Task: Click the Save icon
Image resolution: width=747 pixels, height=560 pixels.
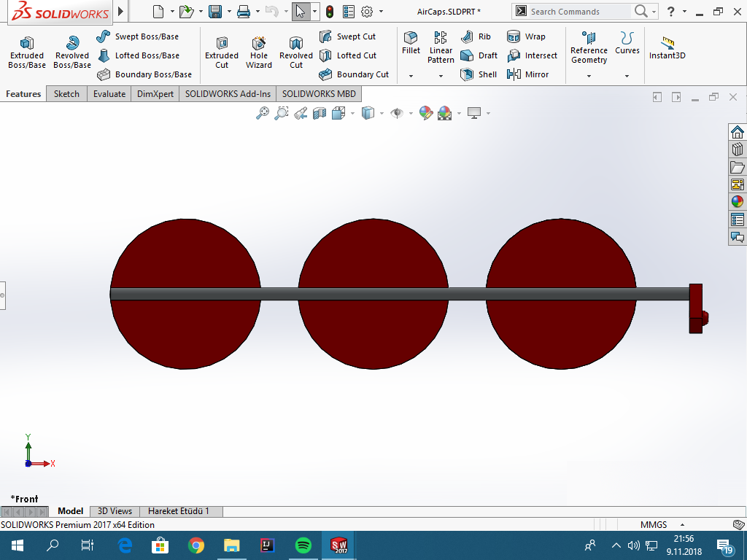Action: [215, 12]
